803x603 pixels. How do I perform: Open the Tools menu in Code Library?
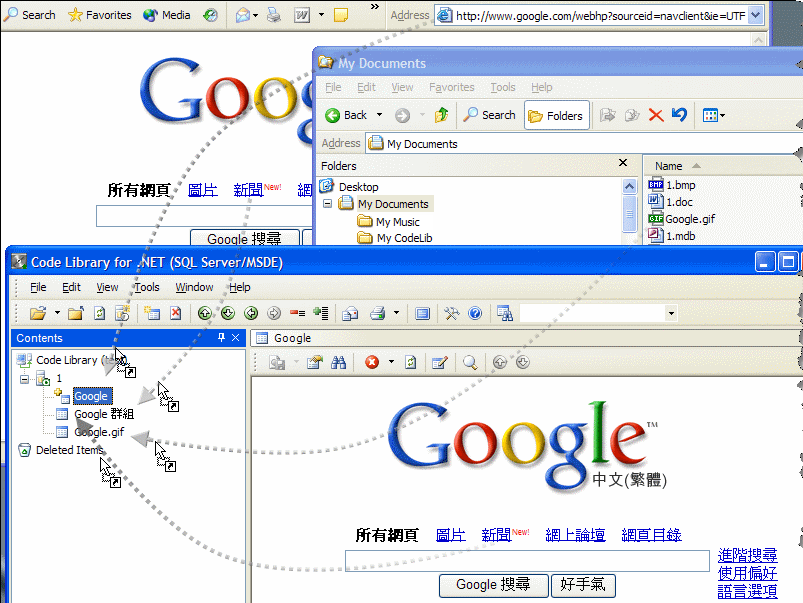[x=147, y=287]
